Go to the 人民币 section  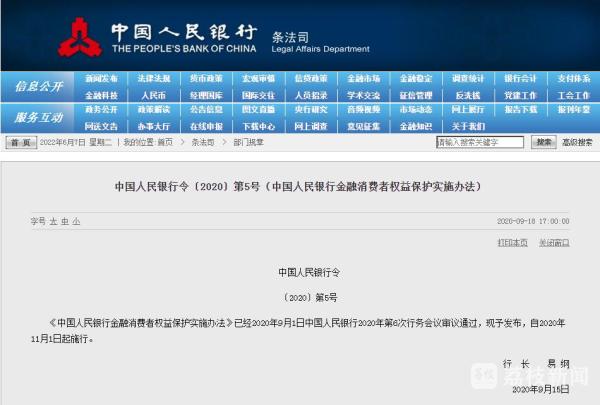click(x=154, y=95)
